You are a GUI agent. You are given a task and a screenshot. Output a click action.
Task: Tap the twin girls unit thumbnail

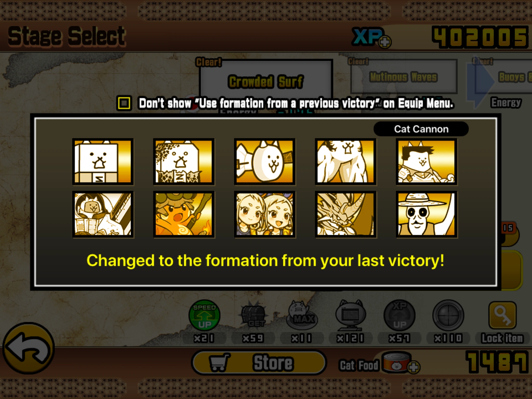(x=265, y=215)
